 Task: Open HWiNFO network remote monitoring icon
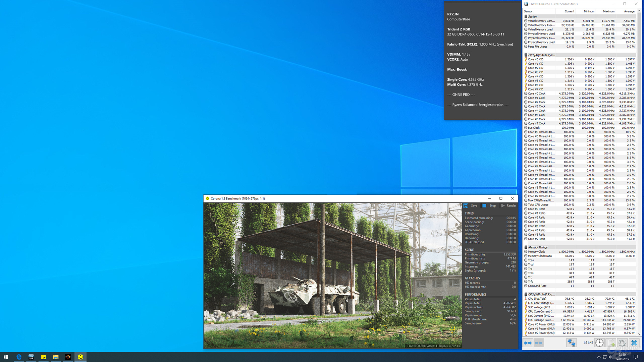coord(571,343)
